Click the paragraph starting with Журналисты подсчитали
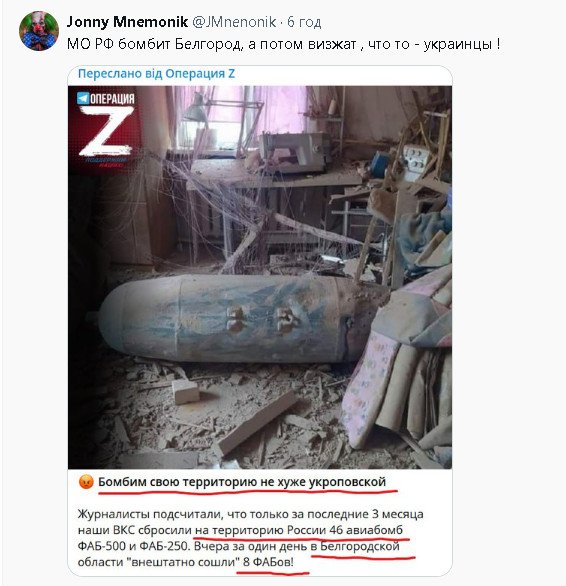The image size is (566, 586). coord(250,538)
